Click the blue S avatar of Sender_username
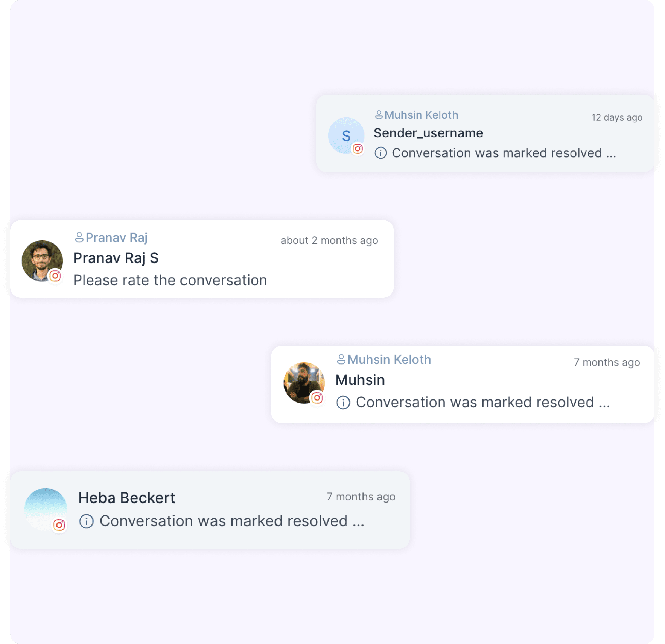The height and width of the screenshot is (644, 665). tap(346, 136)
